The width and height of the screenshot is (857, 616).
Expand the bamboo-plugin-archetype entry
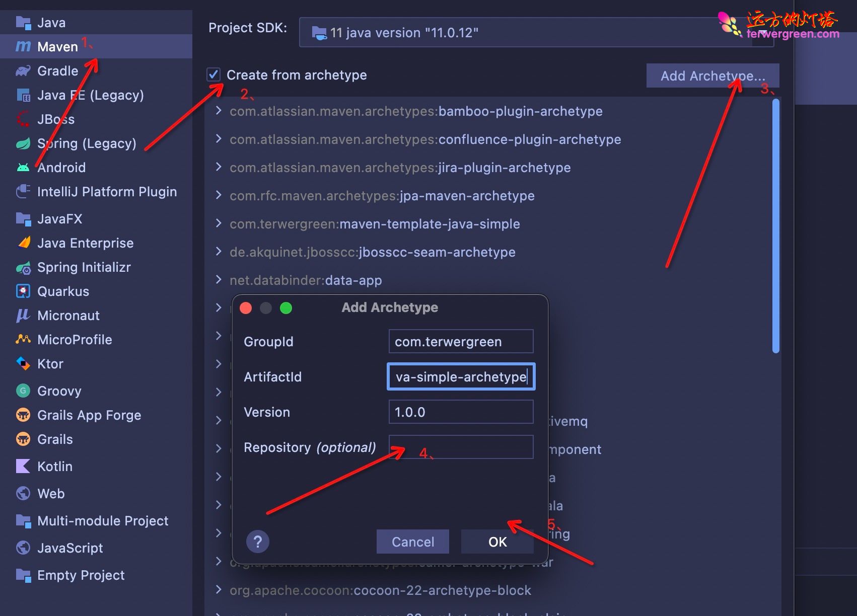pos(219,111)
